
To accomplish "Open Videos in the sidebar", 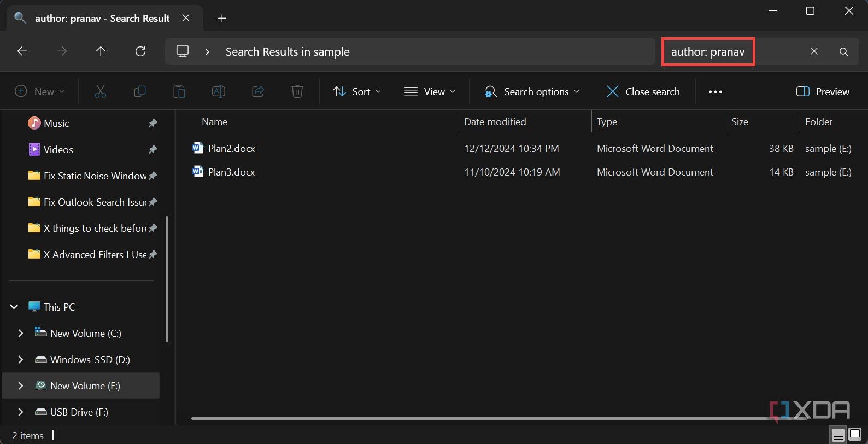I will coord(58,150).
